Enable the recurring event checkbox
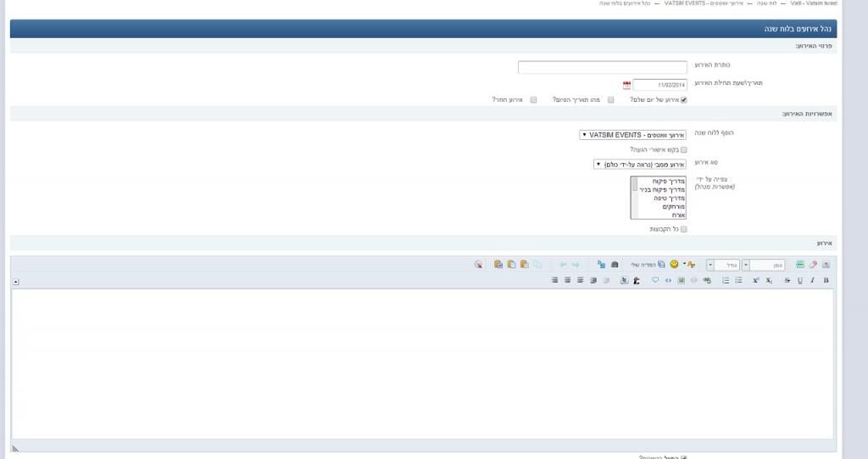The width and height of the screenshot is (868, 459). pos(533,99)
